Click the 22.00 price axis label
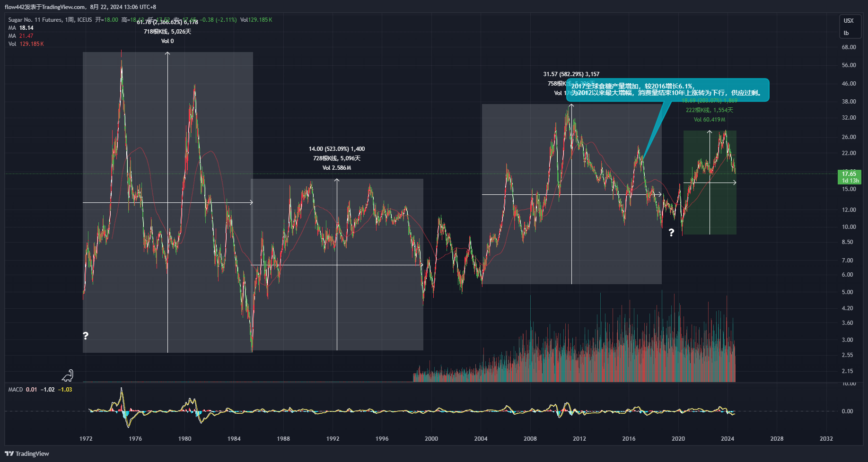Screen dimensions: 868x462 849,153
